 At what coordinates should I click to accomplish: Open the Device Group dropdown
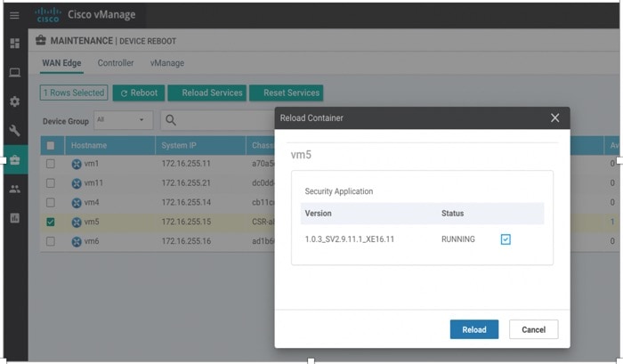(123, 119)
